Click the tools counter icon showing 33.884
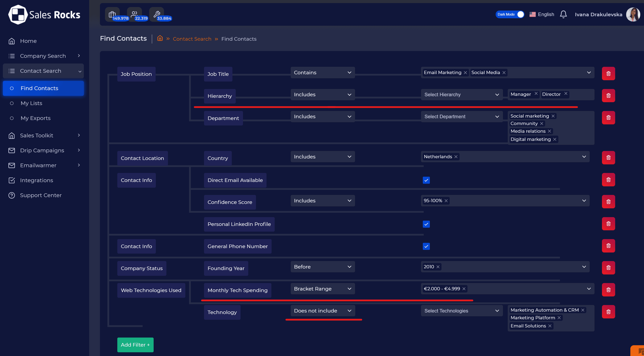The image size is (644, 356). 156,14
